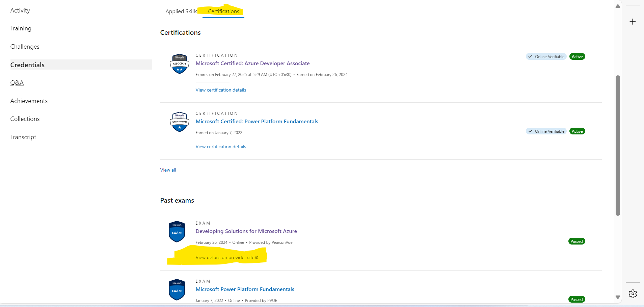View certification details for Power Platform Fundamentals
The width and height of the screenshot is (644, 307).
coord(221,147)
